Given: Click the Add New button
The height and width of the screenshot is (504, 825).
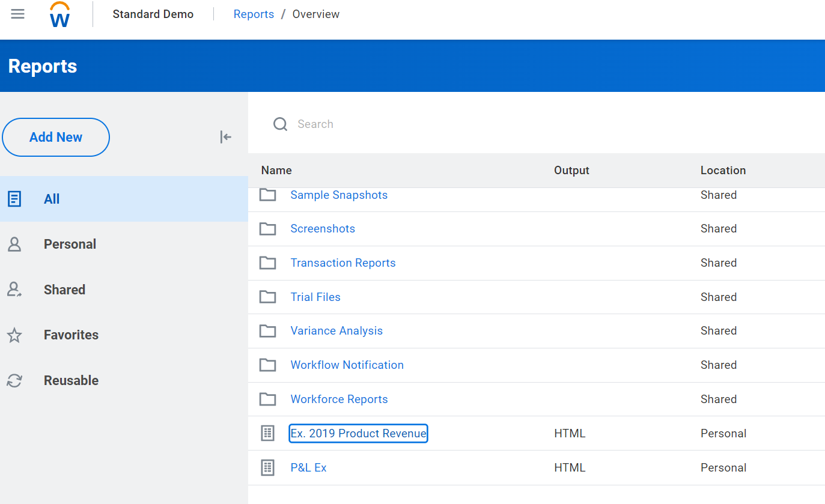Looking at the screenshot, I should point(56,137).
